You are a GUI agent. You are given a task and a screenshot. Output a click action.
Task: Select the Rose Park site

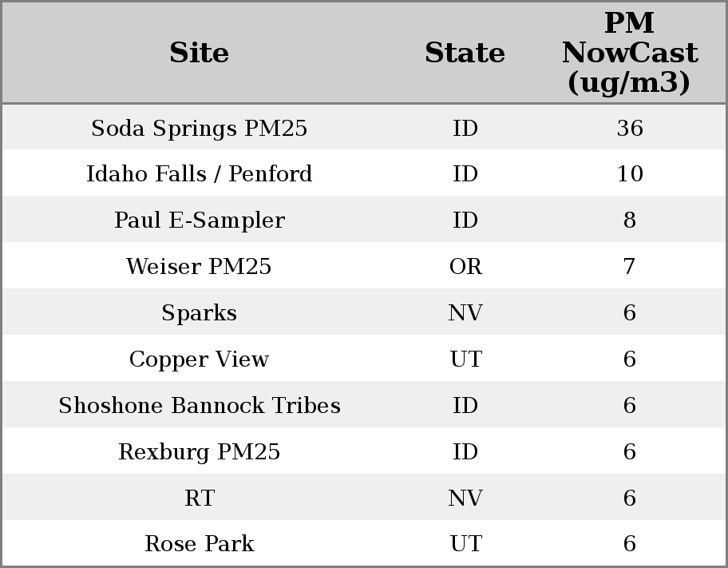[x=199, y=544]
